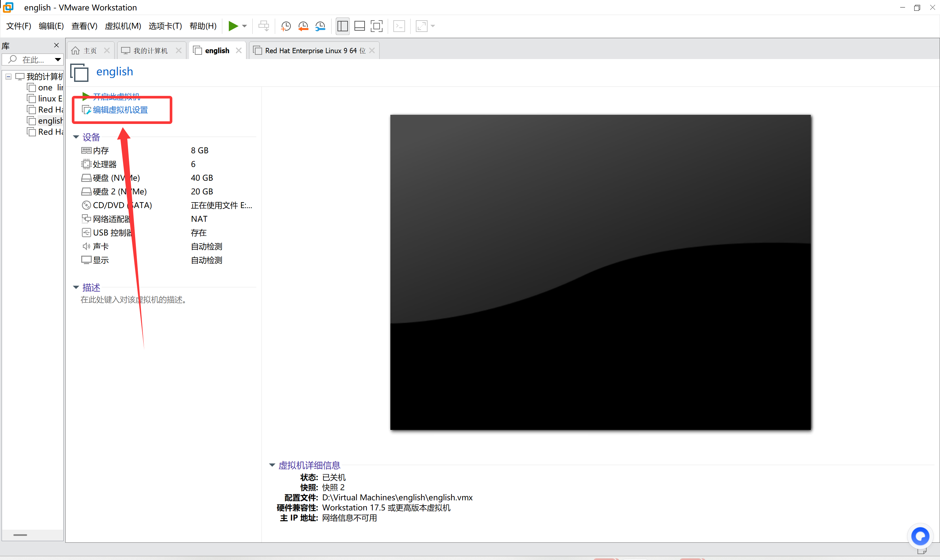Open the 虚拟机(M) menu
940x560 pixels.
point(123,26)
